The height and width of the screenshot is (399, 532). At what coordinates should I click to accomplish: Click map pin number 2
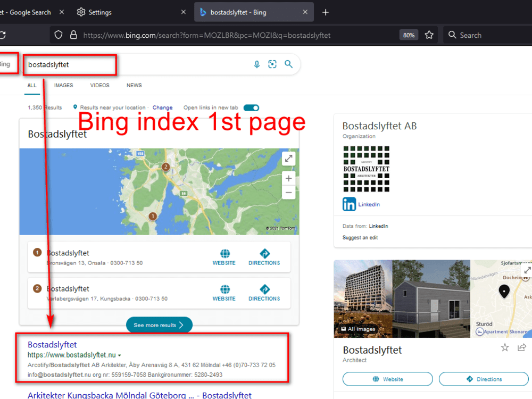click(x=165, y=167)
